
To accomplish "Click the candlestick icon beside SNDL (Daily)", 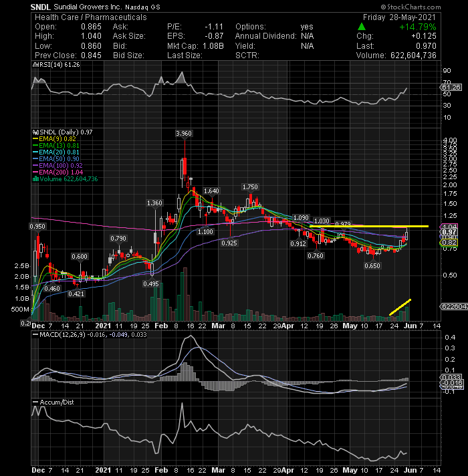I will click(x=35, y=132).
